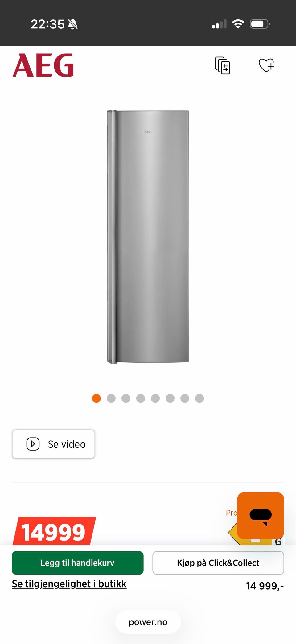Select the fourth carousel dot
Viewport: 296px width, 644px height.
click(x=141, y=398)
